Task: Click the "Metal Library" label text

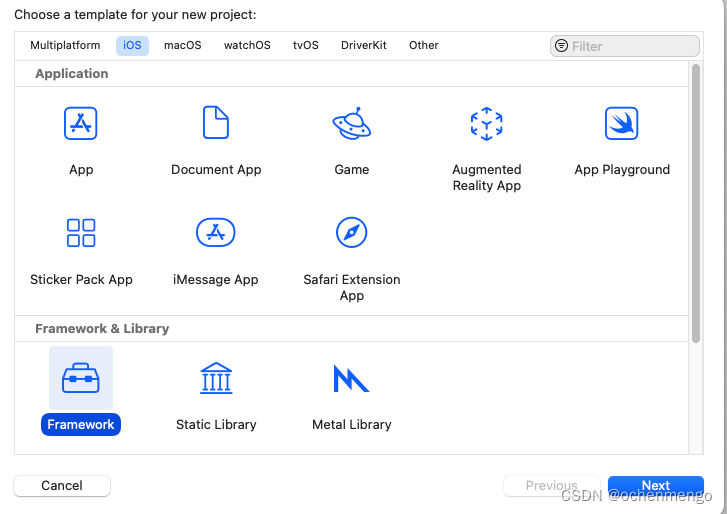Action: (351, 425)
